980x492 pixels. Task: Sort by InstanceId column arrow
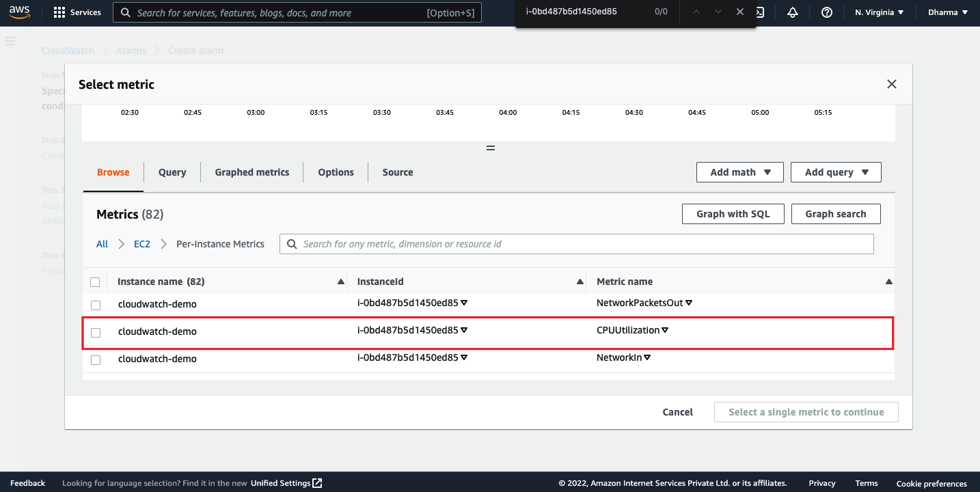tap(580, 282)
